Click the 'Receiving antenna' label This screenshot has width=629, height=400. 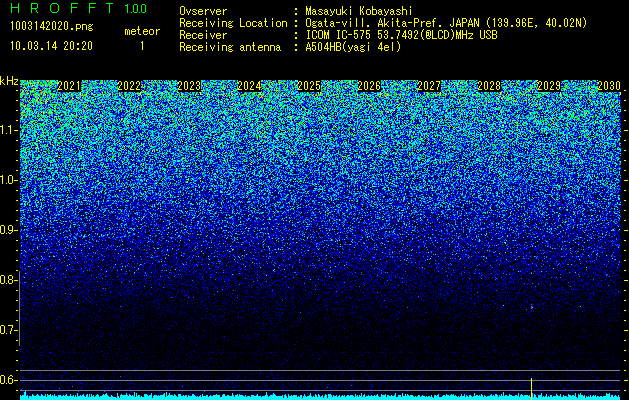tap(230, 47)
